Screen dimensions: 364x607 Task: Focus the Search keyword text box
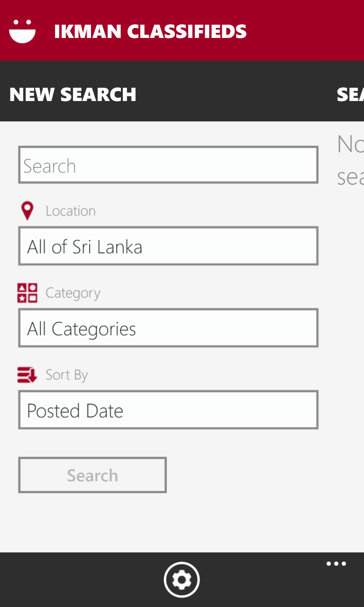point(168,165)
